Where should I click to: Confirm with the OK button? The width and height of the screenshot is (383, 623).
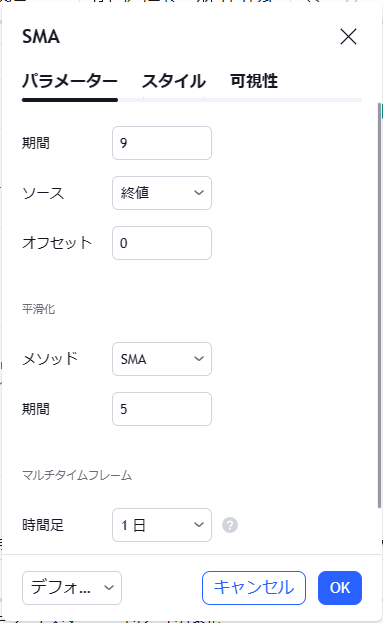coord(340,588)
